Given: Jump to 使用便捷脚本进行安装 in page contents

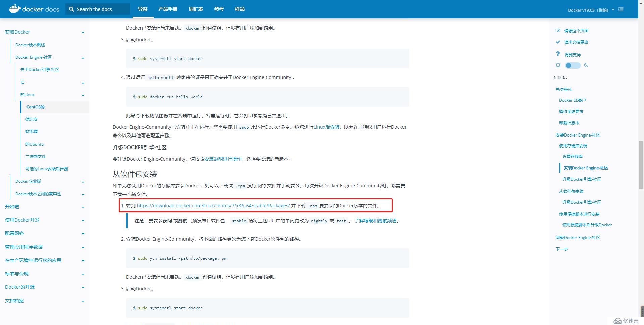Looking at the screenshot, I should (579, 214).
